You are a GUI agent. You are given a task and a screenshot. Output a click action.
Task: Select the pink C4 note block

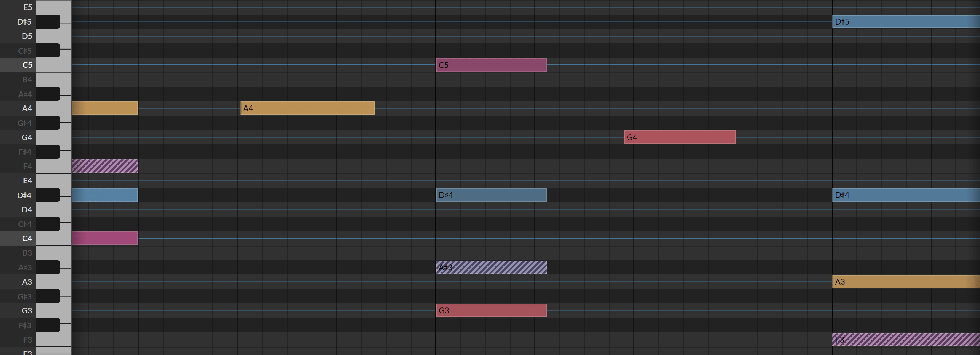105,239
